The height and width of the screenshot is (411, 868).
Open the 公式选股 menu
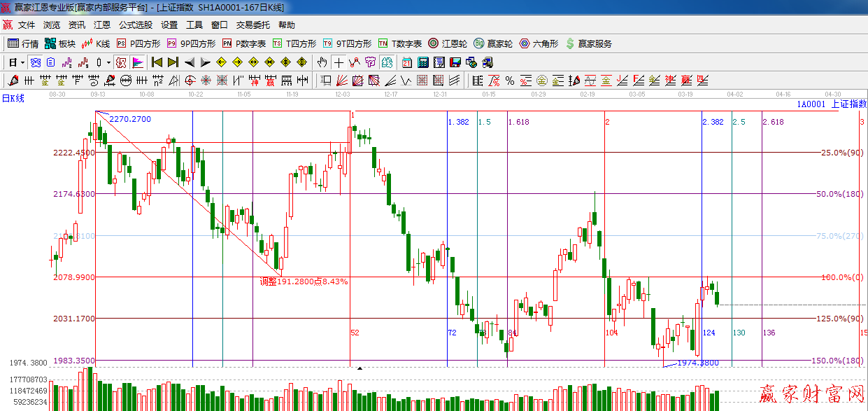coord(135,25)
